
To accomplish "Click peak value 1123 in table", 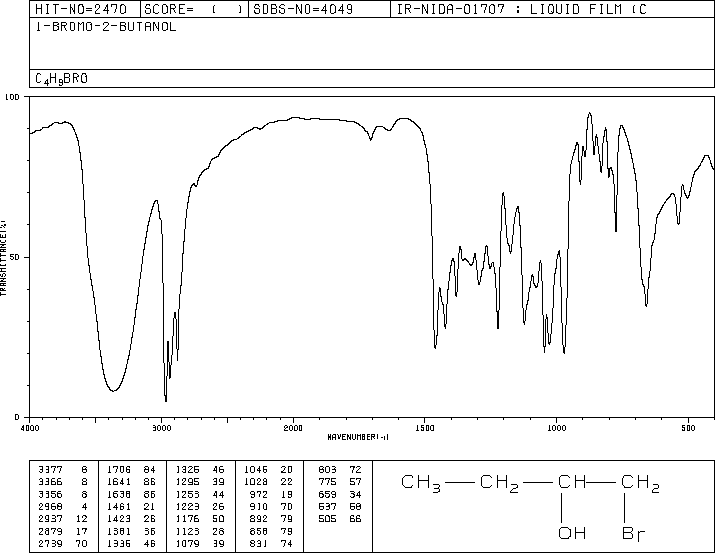I will point(187,531).
